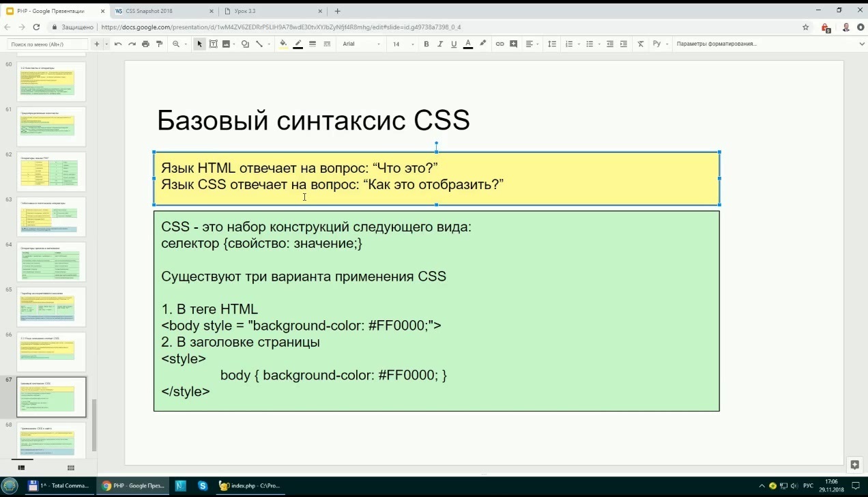Image resolution: width=868 pixels, height=497 pixels.
Task: Clear formatting with the toolbar icon
Action: [x=640, y=44]
